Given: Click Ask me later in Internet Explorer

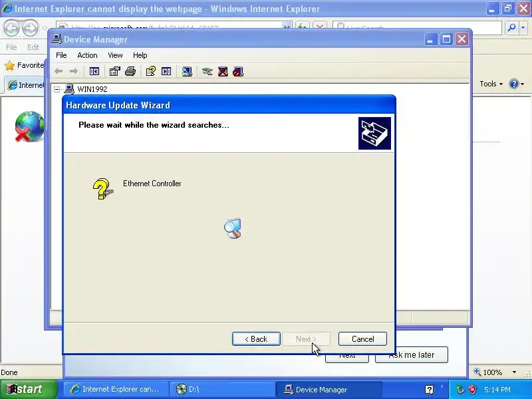Looking at the screenshot, I should click(x=411, y=355).
